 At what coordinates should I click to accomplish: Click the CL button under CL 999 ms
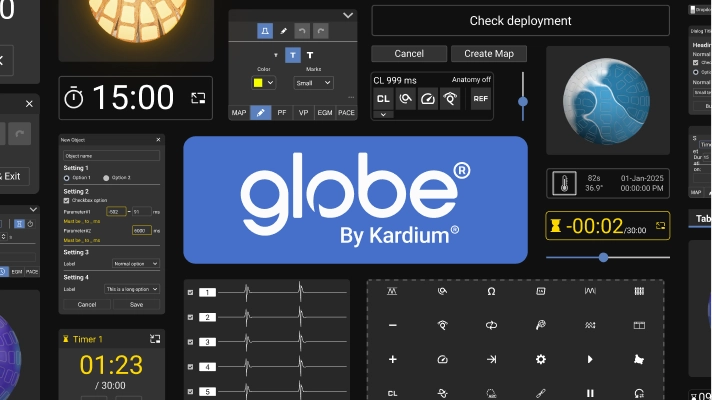pos(383,99)
